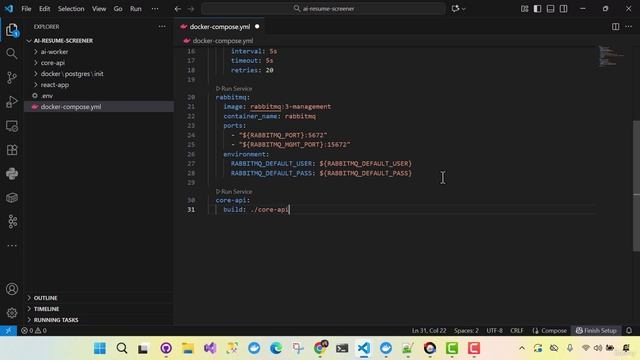The image size is (640, 360).
Task: Open the Containers (Docker) view icon
Action: coord(12,198)
